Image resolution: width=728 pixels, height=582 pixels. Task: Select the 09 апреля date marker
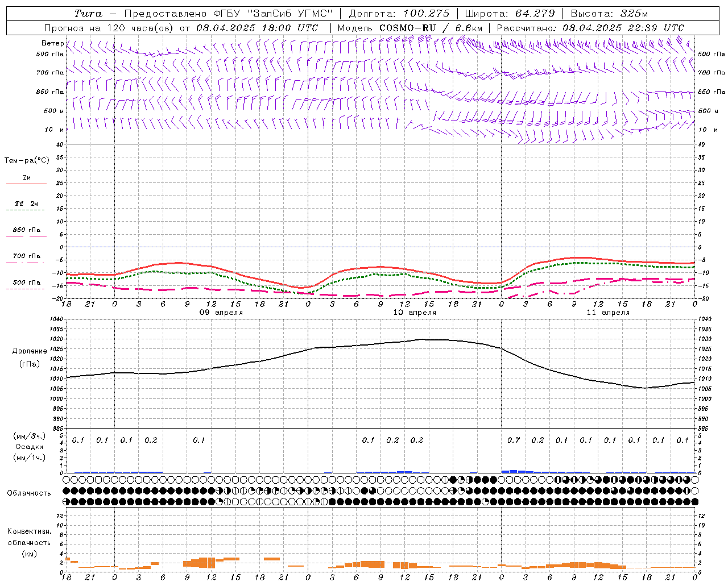(221, 313)
